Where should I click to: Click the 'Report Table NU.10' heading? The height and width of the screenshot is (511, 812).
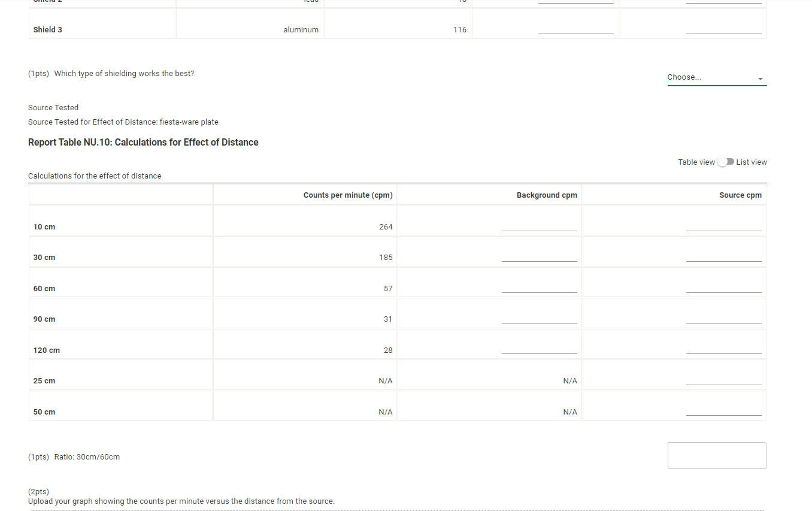pyautogui.click(x=143, y=143)
